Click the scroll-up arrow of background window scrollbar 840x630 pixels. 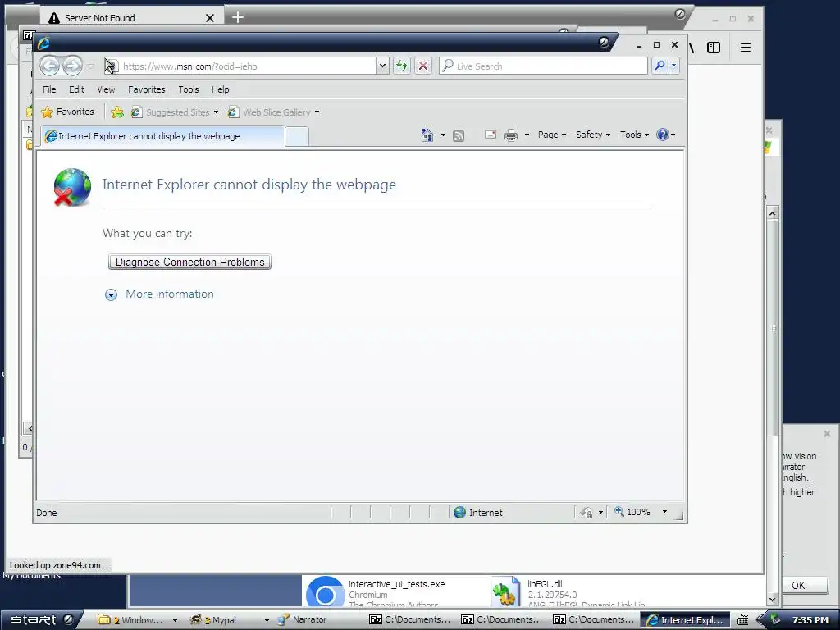pos(773,214)
